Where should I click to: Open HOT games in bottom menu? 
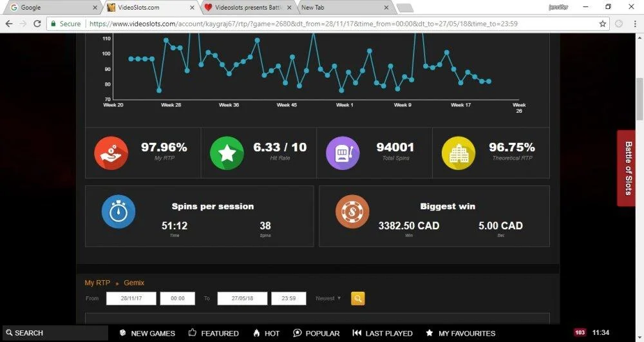266,334
